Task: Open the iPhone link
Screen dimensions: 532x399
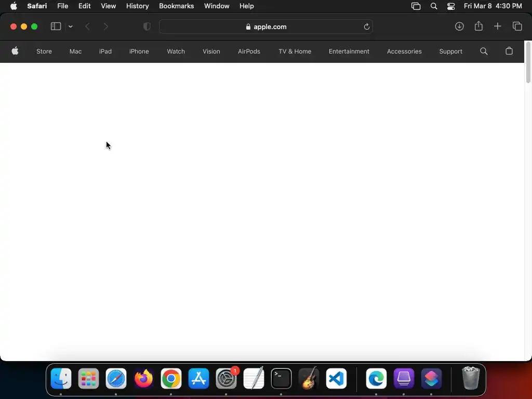Action: (139, 51)
